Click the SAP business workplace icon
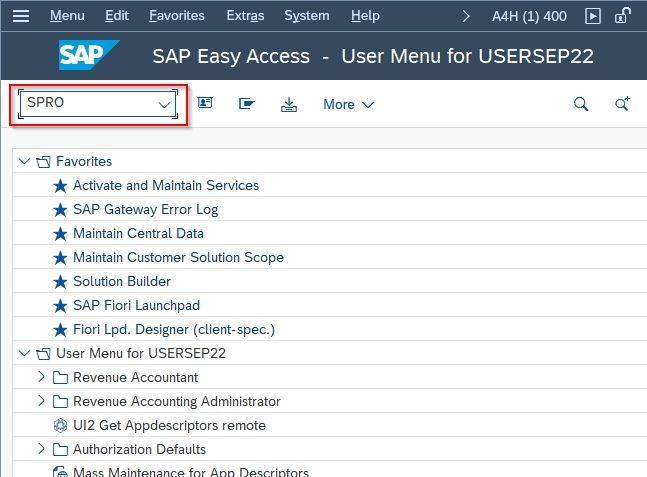647x477 pixels. pyautogui.click(x=246, y=104)
